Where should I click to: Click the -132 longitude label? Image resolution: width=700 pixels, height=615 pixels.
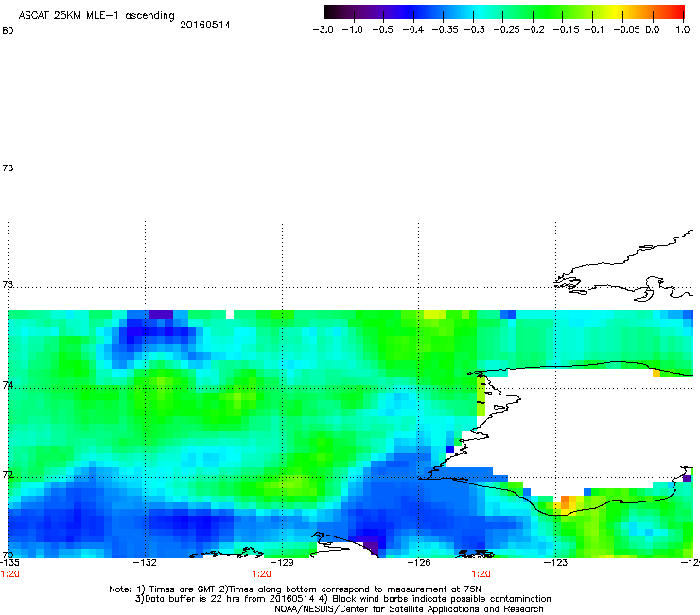coord(145,563)
